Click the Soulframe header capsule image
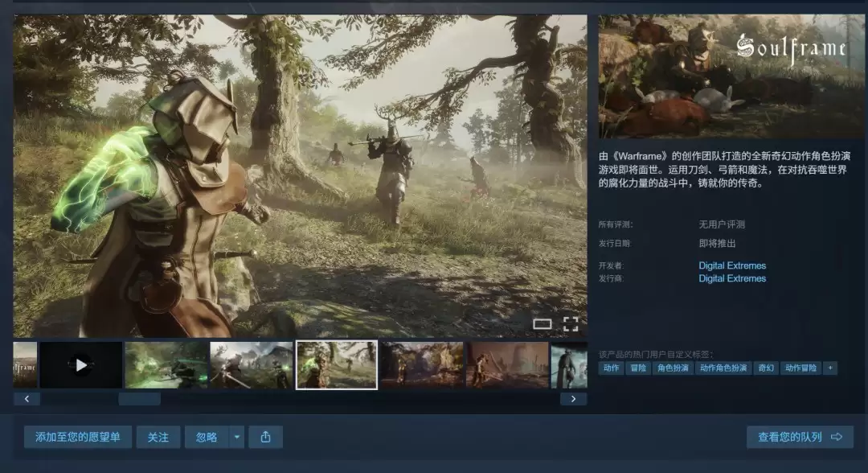This screenshot has width=868, height=473. (x=731, y=76)
